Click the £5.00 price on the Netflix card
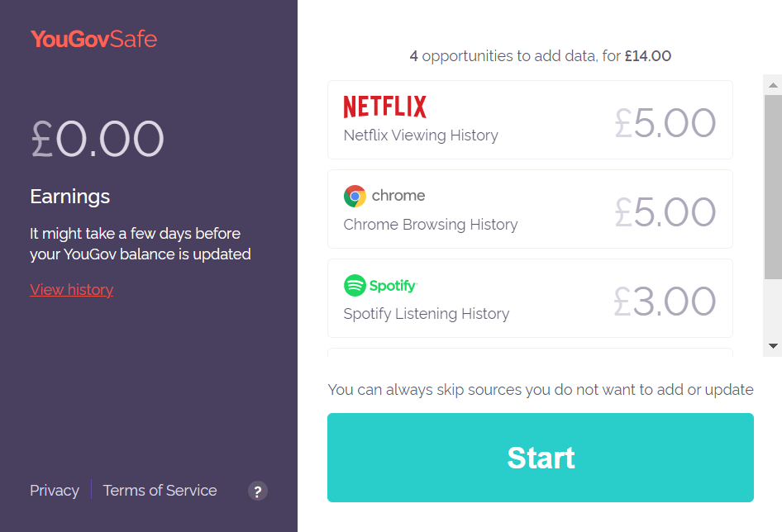Screen dimensions: 782x532 click(x=665, y=122)
